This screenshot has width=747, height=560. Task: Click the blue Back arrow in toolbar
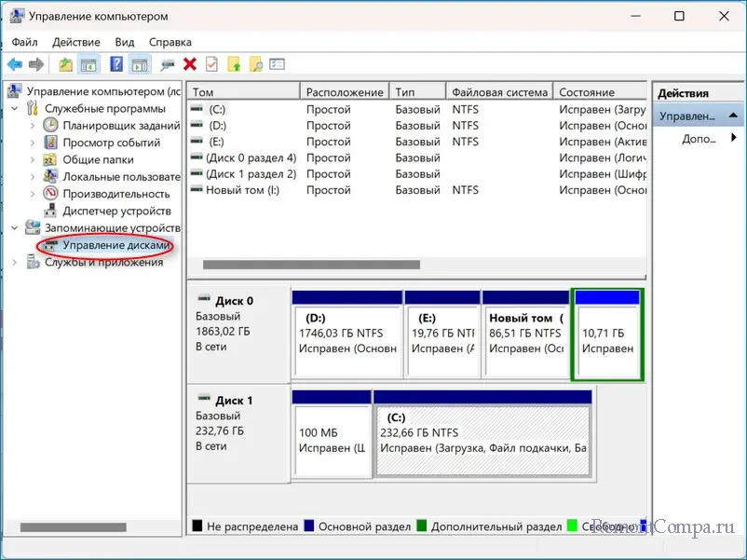(15, 64)
